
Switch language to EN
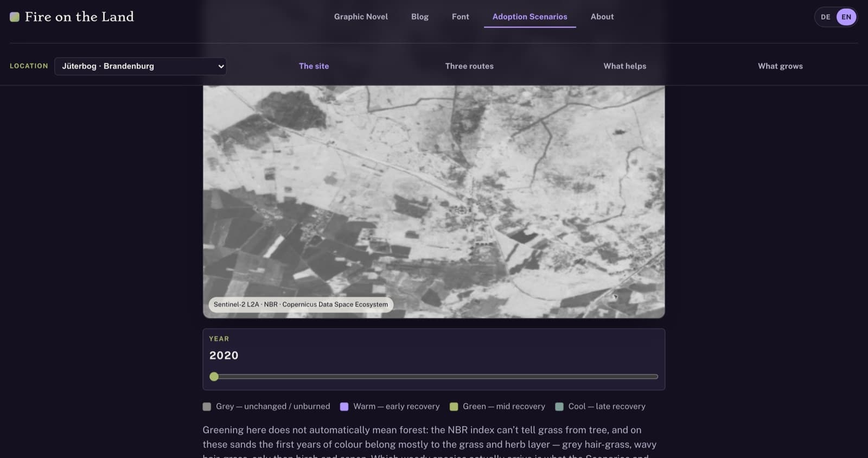[846, 17]
